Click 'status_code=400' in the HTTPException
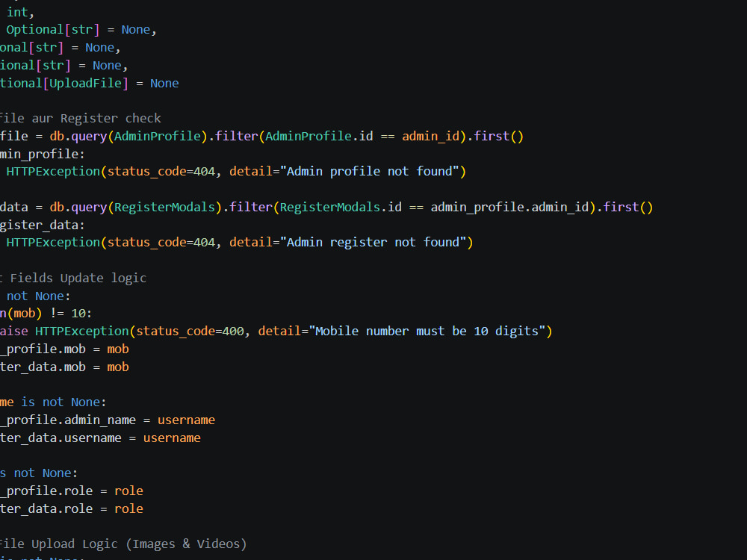747x560 pixels. 190,332
